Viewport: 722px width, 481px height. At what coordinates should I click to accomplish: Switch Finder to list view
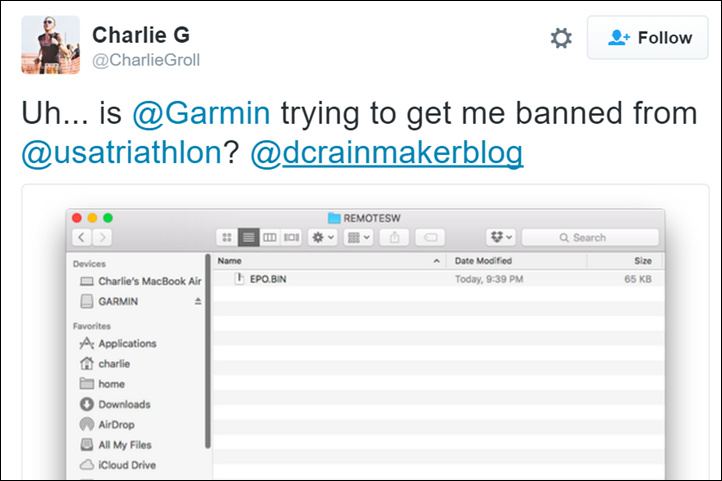[x=249, y=238]
